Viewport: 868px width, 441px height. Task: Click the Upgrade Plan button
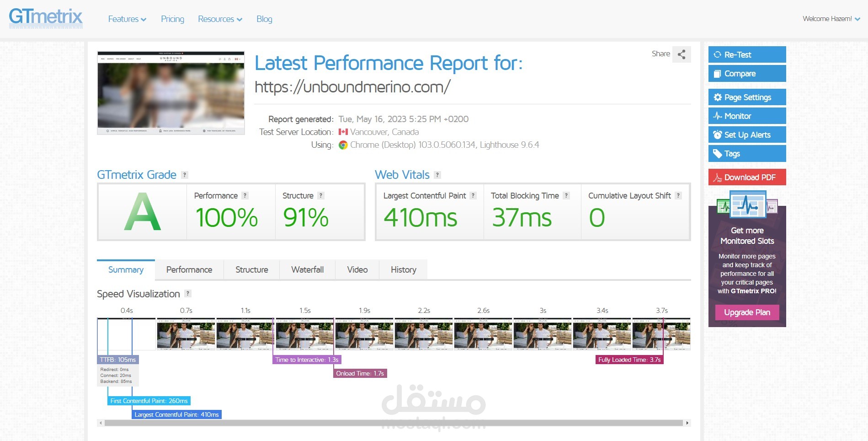point(747,312)
